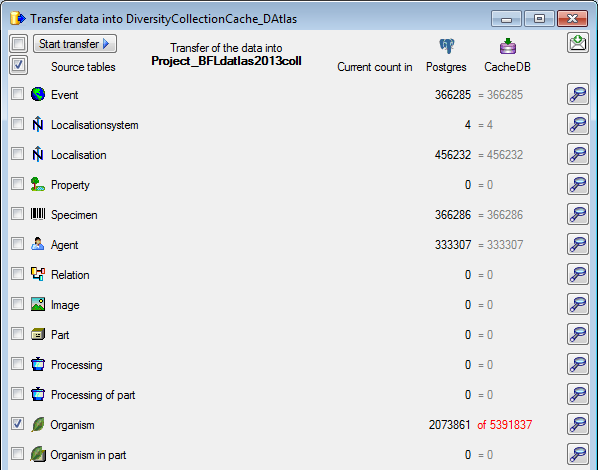Inspect Event data with magnifier icon
Viewport: 598px width, 470px height.
pos(578,94)
